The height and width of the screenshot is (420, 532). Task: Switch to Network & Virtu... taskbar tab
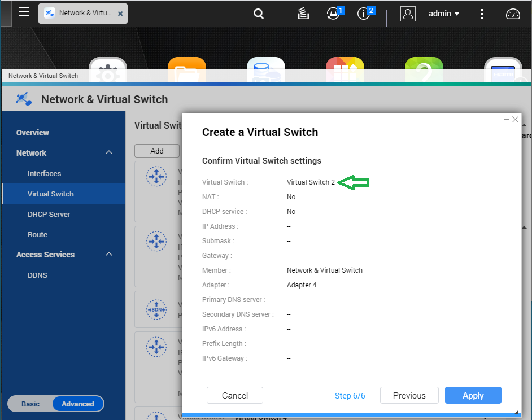[x=83, y=13]
